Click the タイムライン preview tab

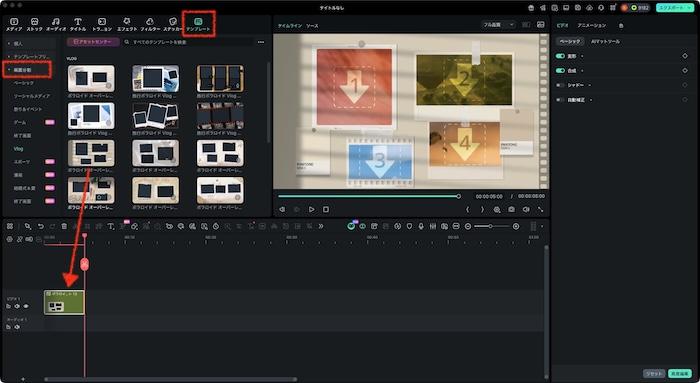click(290, 26)
